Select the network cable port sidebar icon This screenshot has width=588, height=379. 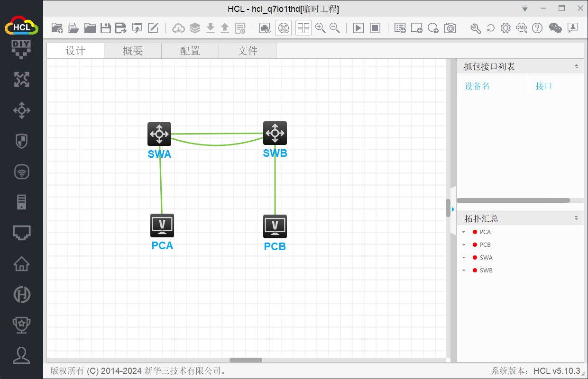(21, 232)
